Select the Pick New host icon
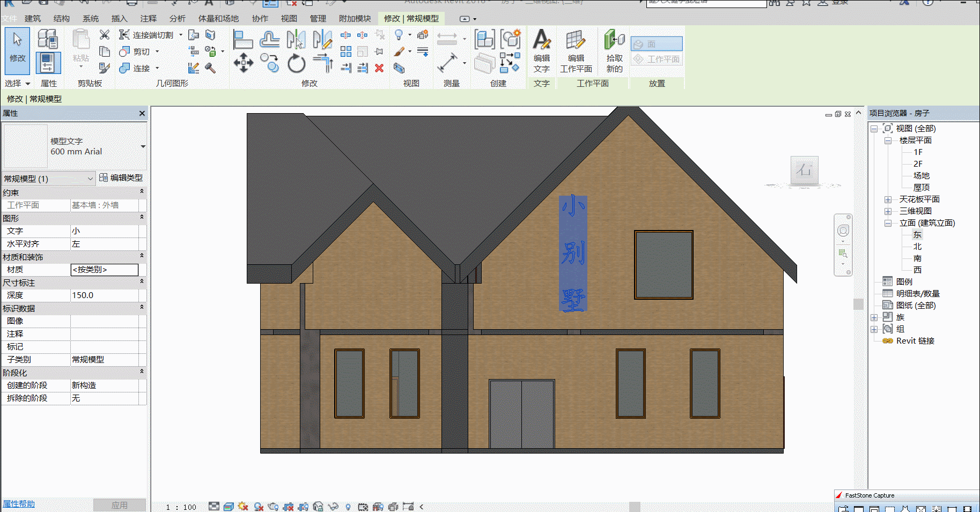This screenshot has height=512, width=980. (614, 51)
